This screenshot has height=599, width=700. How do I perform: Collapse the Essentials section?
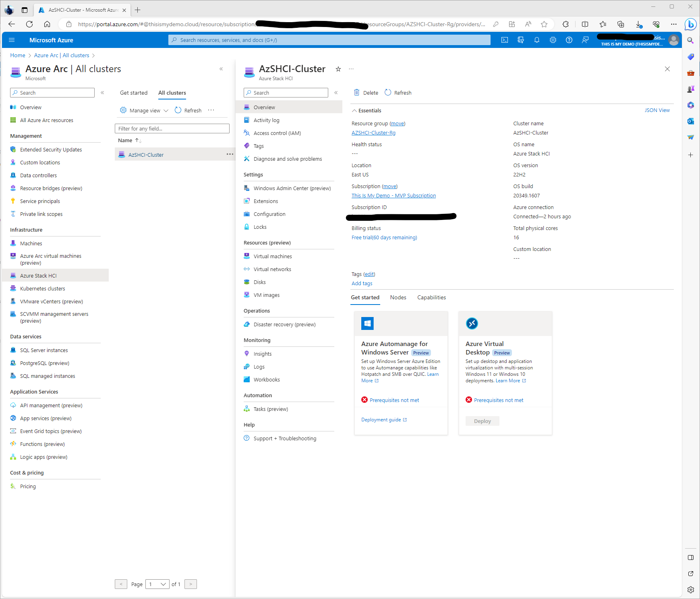(354, 111)
